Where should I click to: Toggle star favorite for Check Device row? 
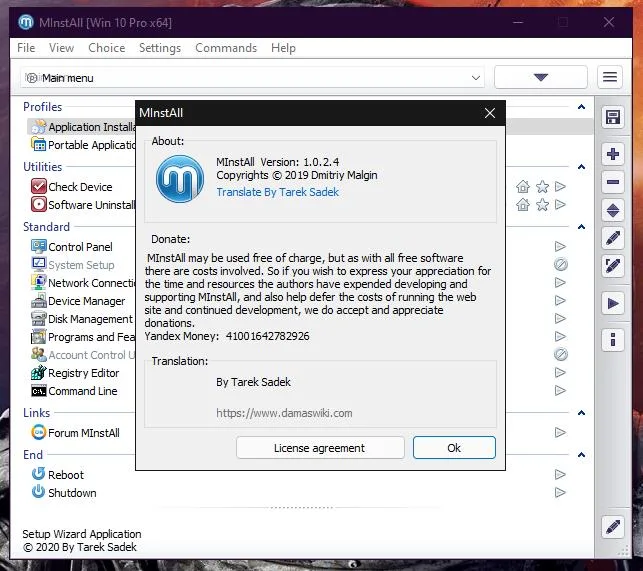coord(542,187)
